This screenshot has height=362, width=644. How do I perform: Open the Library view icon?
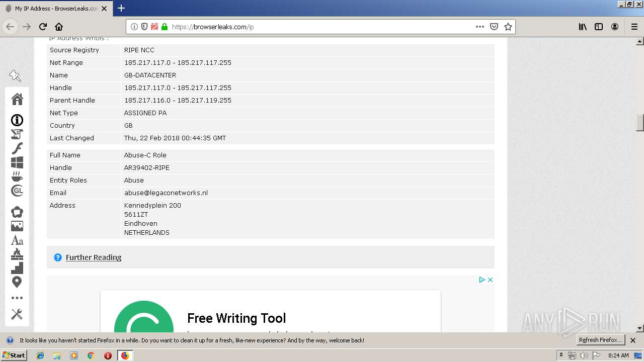click(583, 27)
